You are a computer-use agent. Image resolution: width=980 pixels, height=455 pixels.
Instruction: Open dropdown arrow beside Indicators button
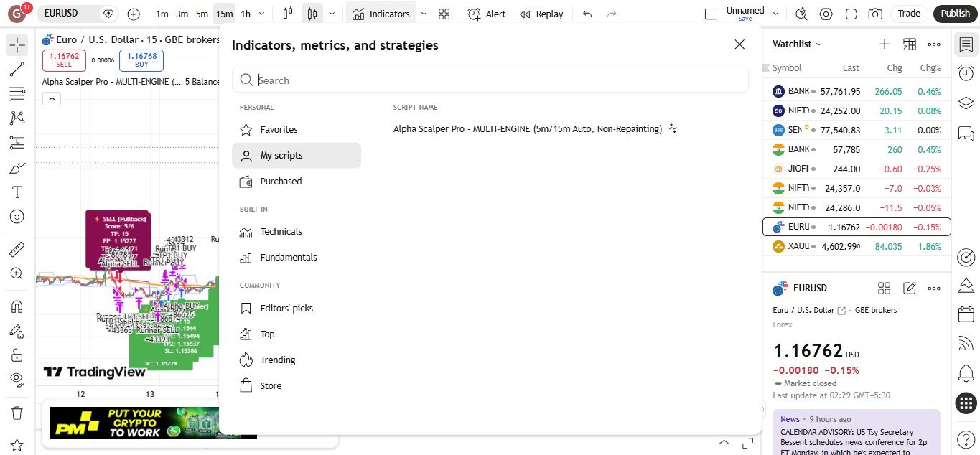pyautogui.click(x=424, y=14)
